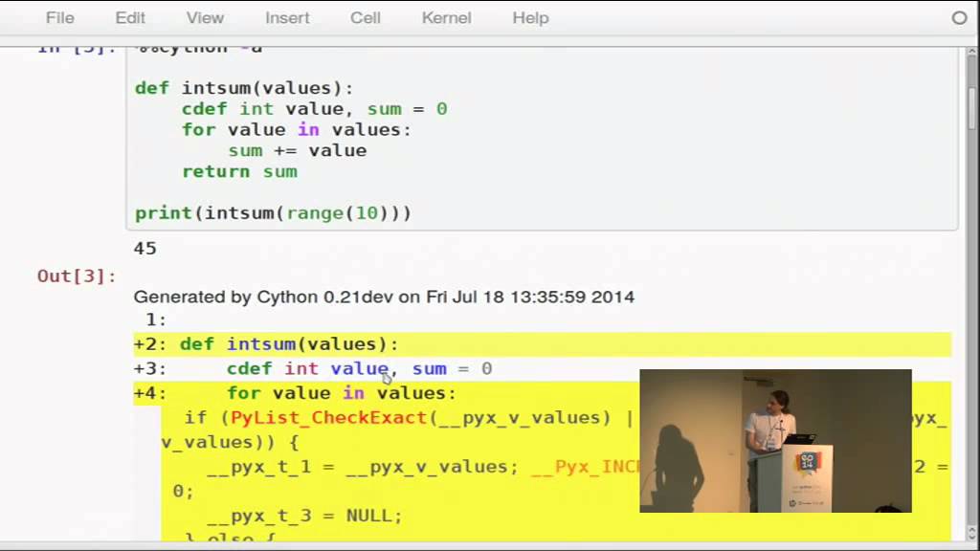Click 'for value in values:' in input cell
The width and height of the screenshot is (980, 551).
[297, 130]
